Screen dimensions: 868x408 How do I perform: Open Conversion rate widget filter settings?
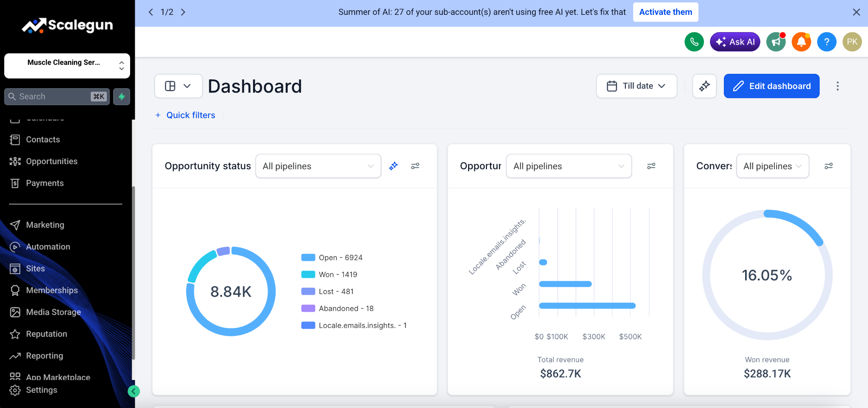[829, 166]
